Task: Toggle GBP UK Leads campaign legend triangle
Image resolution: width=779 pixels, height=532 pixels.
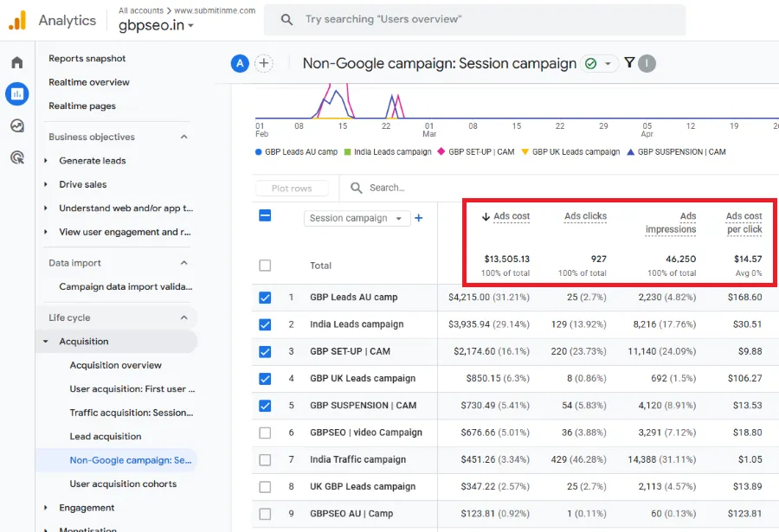Action: point(525,152)
